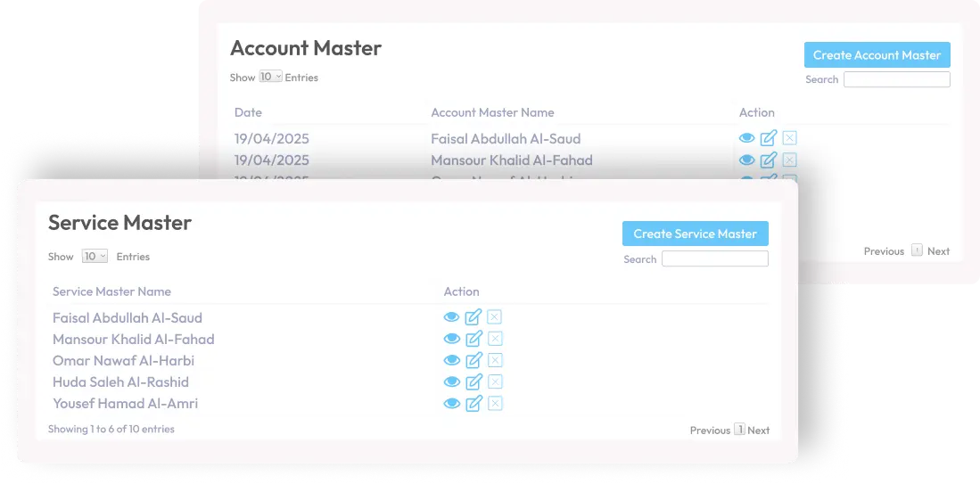This screenshot has width=980, height=484.
Task: Select Mansour Khalid Al-Fahad name in Service Master
Action: pos(134,339)
